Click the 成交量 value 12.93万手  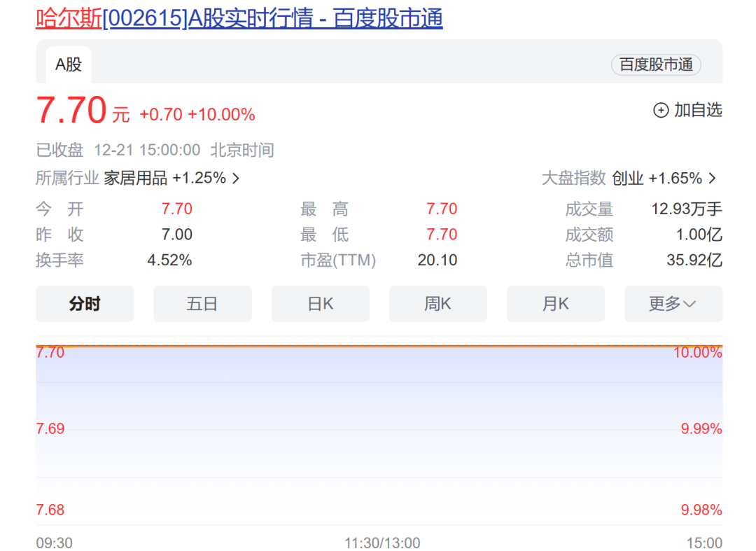[x=687, y=209]
